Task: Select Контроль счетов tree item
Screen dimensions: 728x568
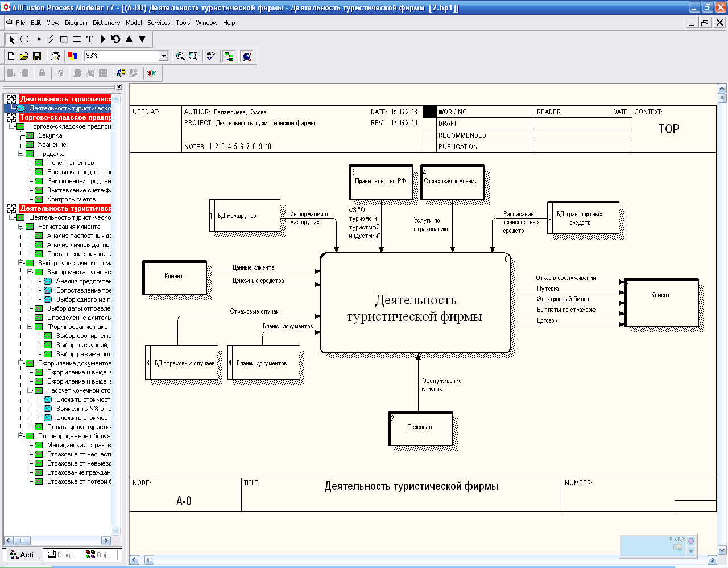Action: [x=71, y=199]
